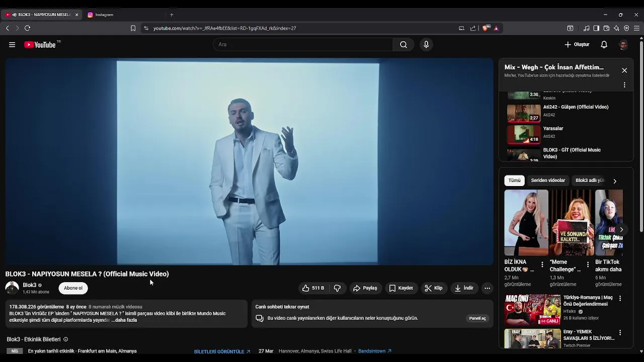Open the Brave Shields lion icon

point(485,28)
